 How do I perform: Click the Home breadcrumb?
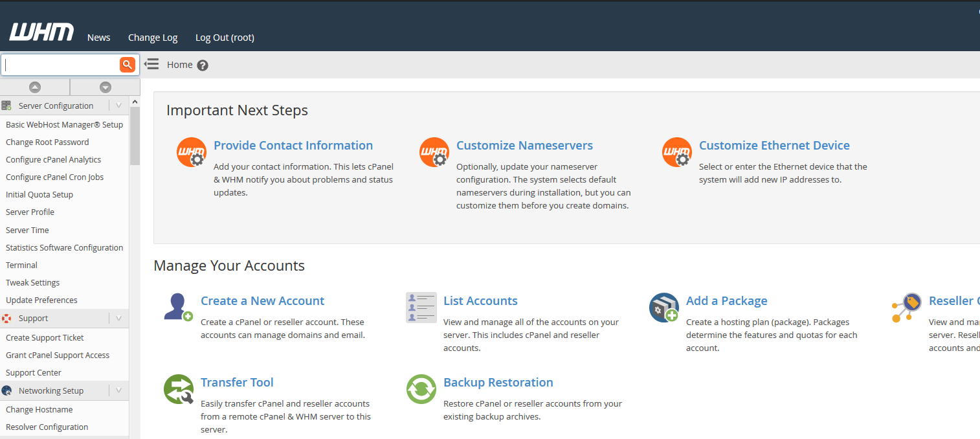pyautogui.click(x=180, y=65)
